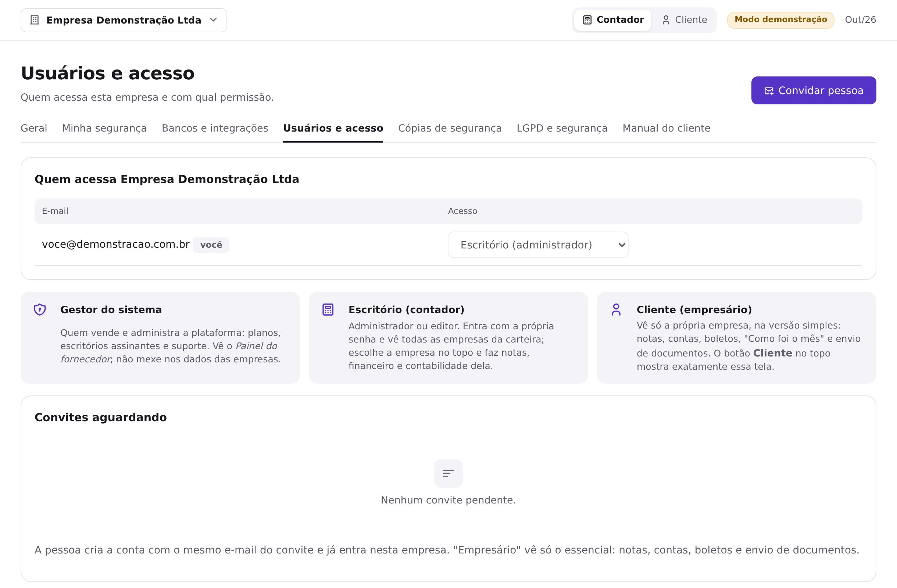Switch to LGPD e segurança tab
897x588 pixels.
pyautogui.click(x=562, y=129)
